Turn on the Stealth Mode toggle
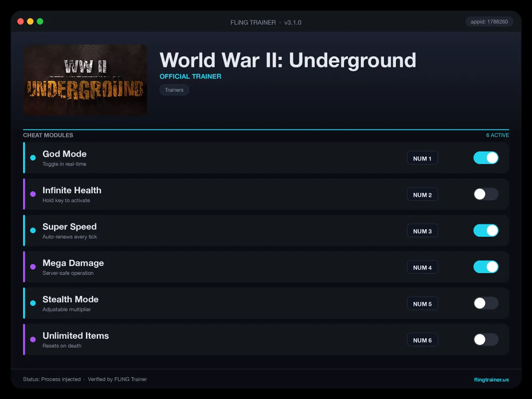 coord(486,303)
